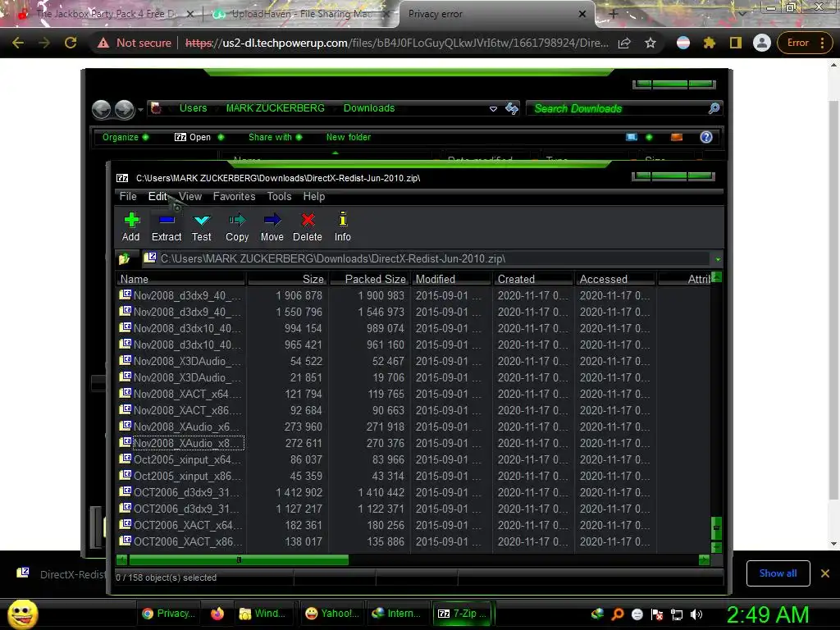Open Firefox from the taskbar
The image size is (840, 630).
[217, 614]
